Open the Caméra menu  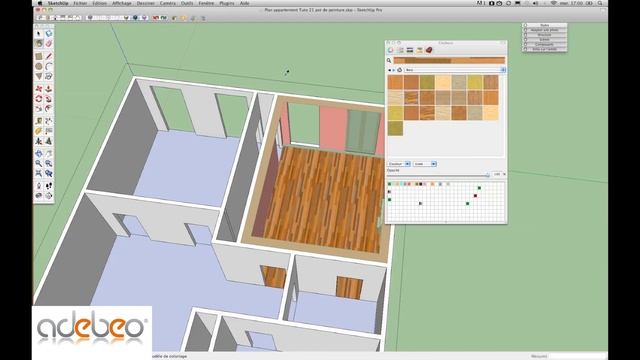[x=168, y=3]
